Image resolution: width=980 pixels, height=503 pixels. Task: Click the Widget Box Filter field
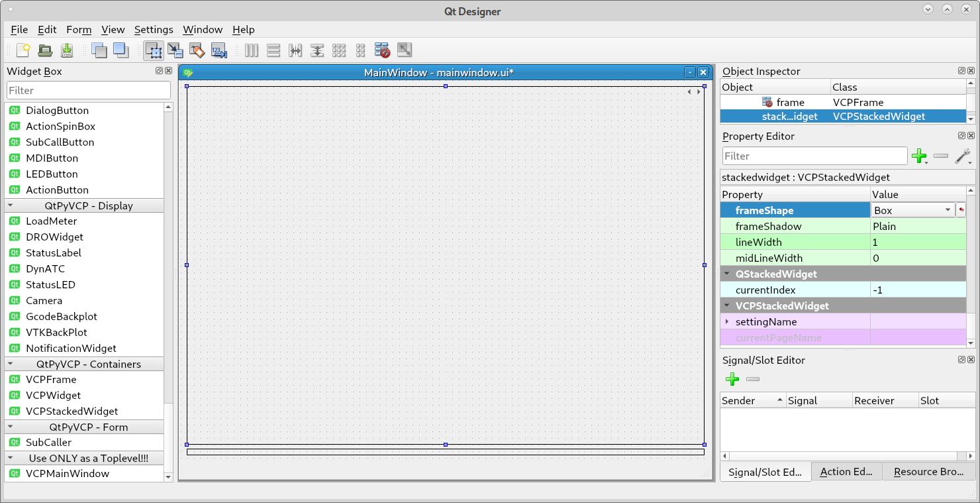pyautogui.click(x=89, y=90)
